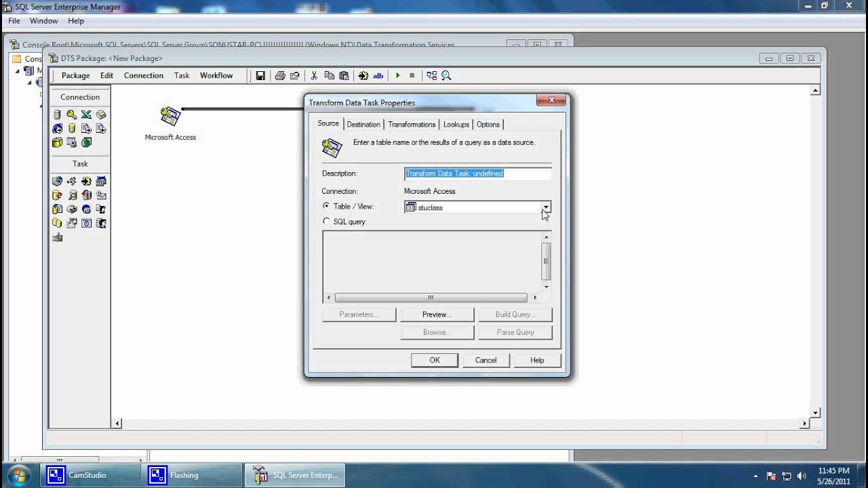Click the 'alb' text annotation toolbar icon

[378, 76]
